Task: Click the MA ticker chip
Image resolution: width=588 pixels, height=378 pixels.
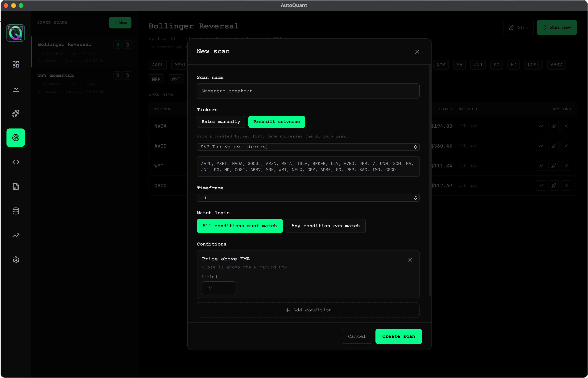Action: point(459,65)
